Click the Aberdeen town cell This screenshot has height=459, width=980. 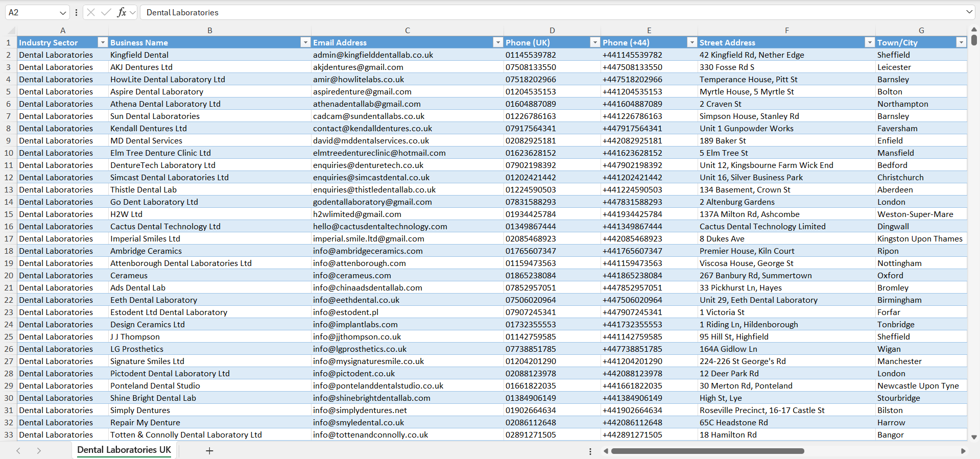[x=921, y=189]
